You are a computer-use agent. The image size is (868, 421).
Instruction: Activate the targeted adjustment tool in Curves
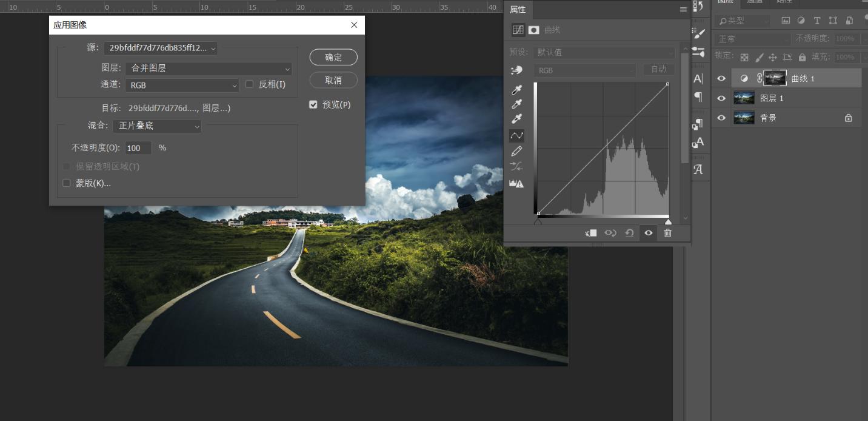(516, 70)
